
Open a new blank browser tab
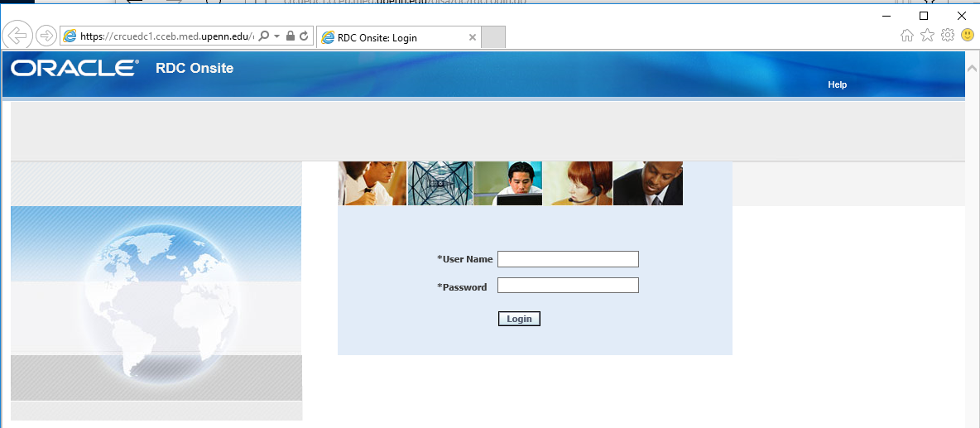494,37
